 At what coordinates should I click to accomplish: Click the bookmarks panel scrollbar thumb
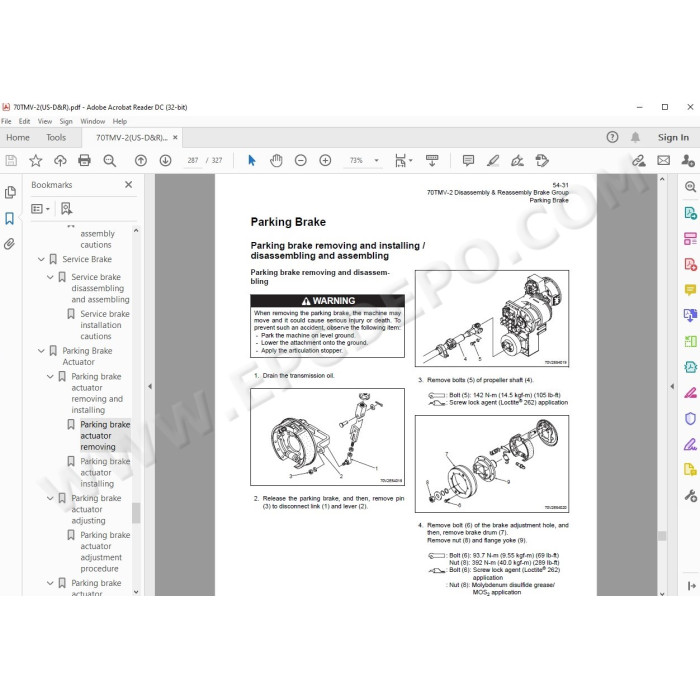pos(136,512)
